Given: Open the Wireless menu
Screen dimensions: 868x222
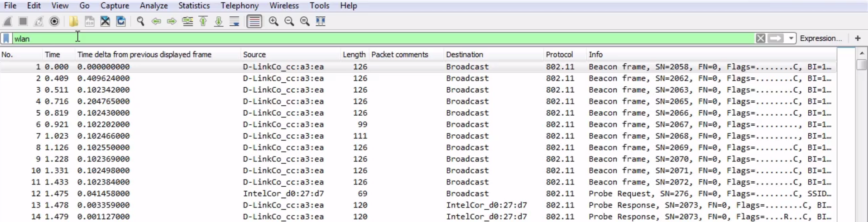Looking at the screenshot, I should click(x=284, y=6).
